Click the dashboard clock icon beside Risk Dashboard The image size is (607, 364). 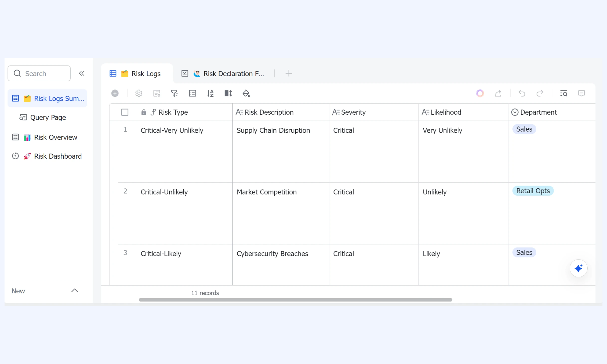click(x=15, y=156)
